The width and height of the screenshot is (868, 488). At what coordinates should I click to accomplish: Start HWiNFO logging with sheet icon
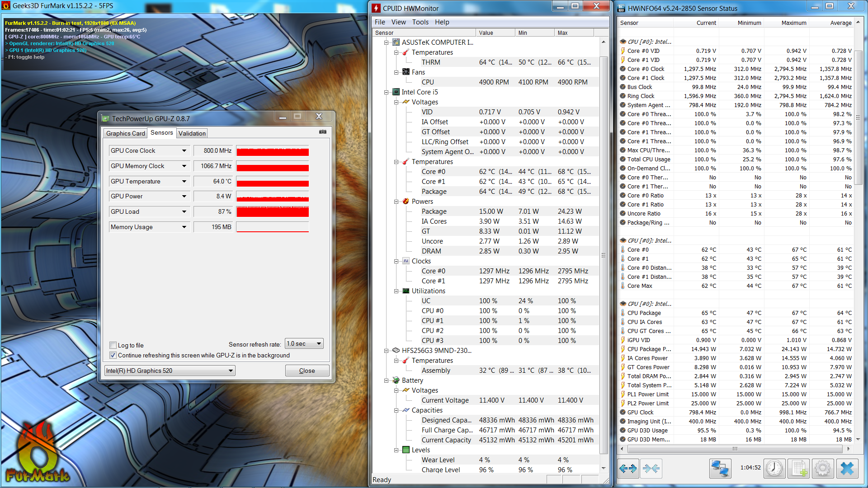799,469
